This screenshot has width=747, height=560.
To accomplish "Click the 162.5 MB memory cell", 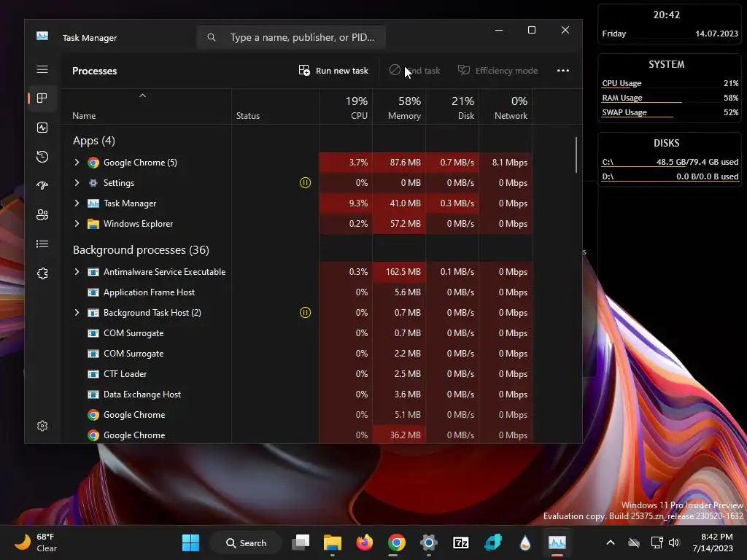I will point(399,272).
